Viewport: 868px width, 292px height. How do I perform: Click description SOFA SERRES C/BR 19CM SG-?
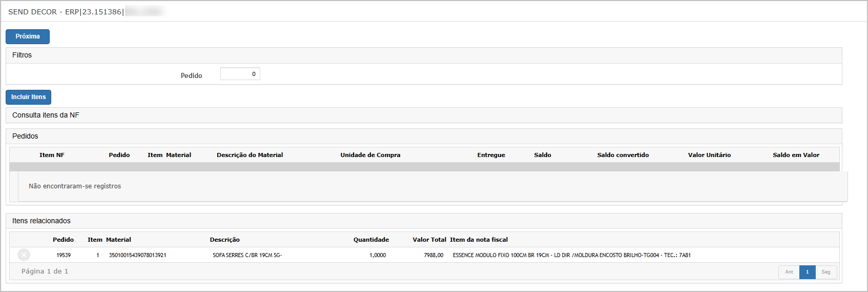tap(247, 255)
